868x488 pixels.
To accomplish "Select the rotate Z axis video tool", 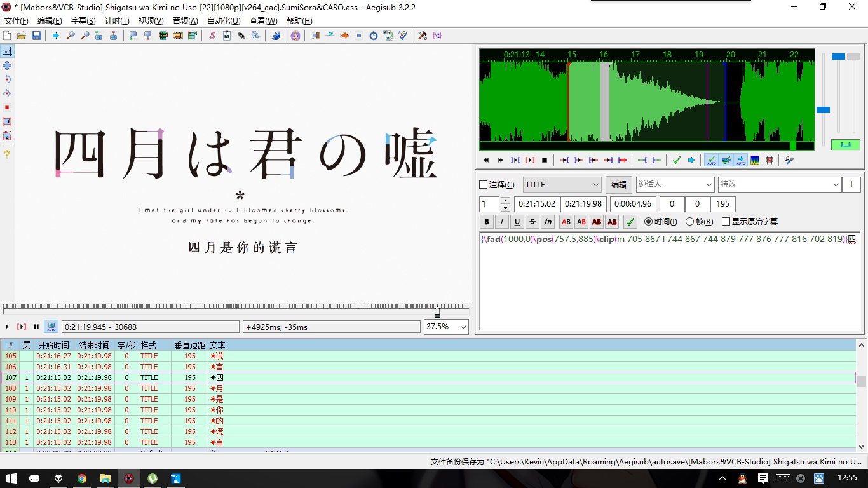I will pos(7,79).
